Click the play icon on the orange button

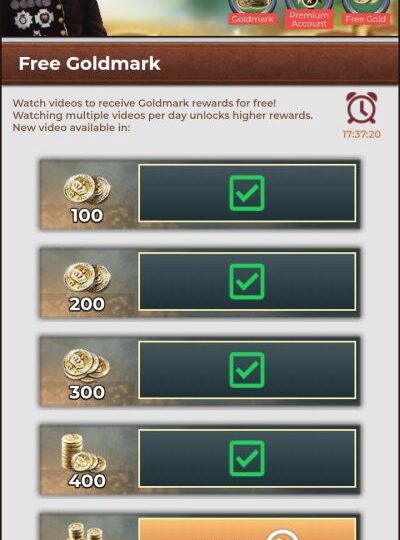[281, 534]
